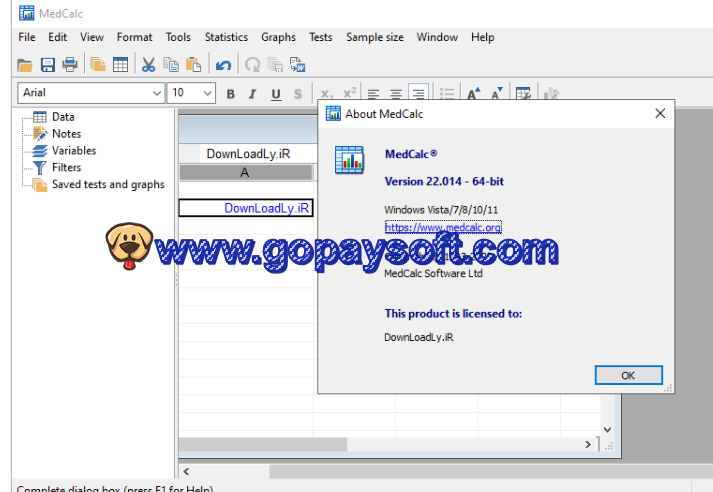
Task: Select Filters in the contents tree
Action: [66, 167]
